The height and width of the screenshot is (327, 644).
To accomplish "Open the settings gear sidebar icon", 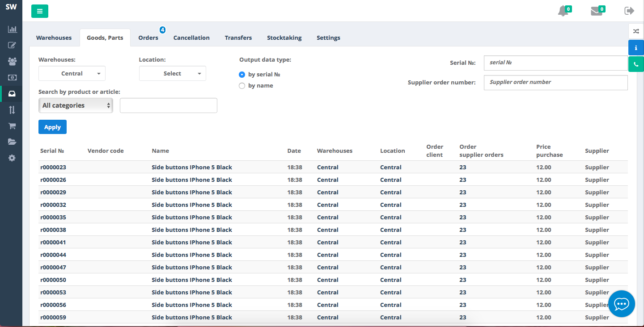I will point(12,158).
